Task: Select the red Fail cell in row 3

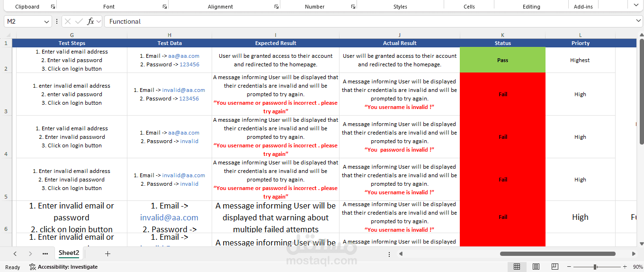Action: [502, 94]
